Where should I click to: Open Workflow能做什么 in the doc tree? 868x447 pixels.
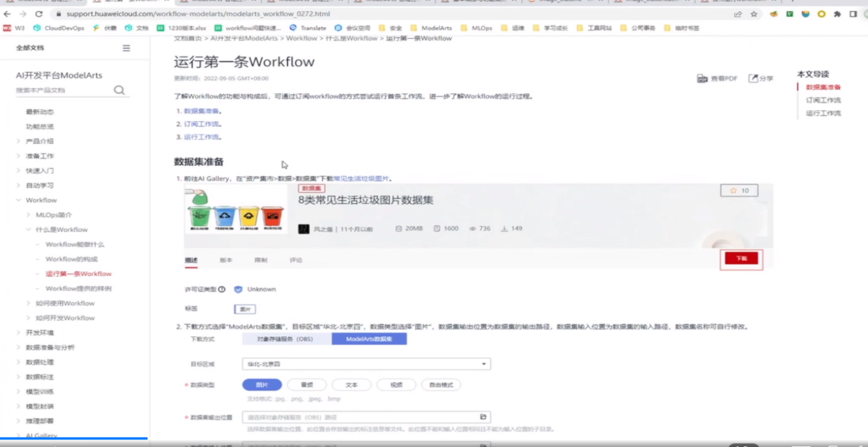pos(75,244)
